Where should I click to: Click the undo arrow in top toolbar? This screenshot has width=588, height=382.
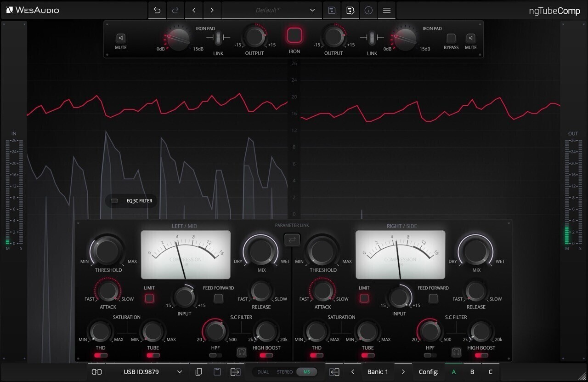point(157,10)
